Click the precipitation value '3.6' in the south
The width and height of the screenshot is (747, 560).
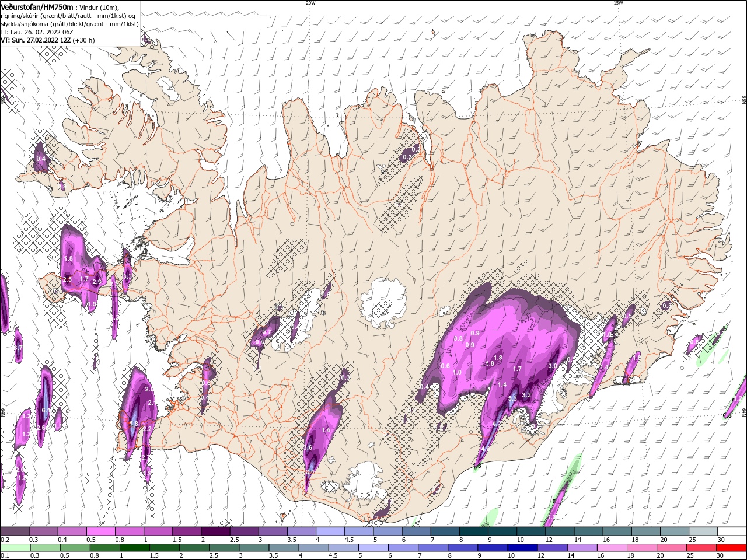pos(308,447)
